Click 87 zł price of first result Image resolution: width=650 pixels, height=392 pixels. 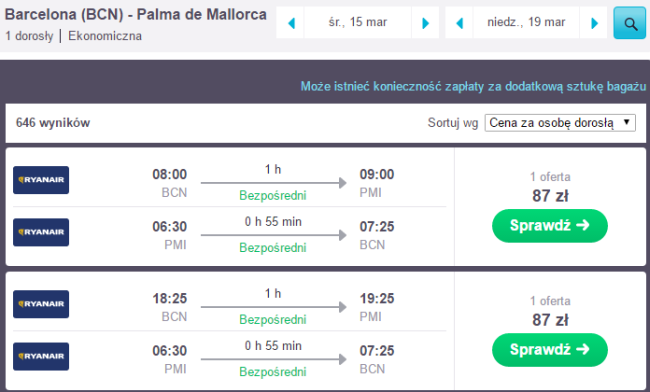[550, 196]
